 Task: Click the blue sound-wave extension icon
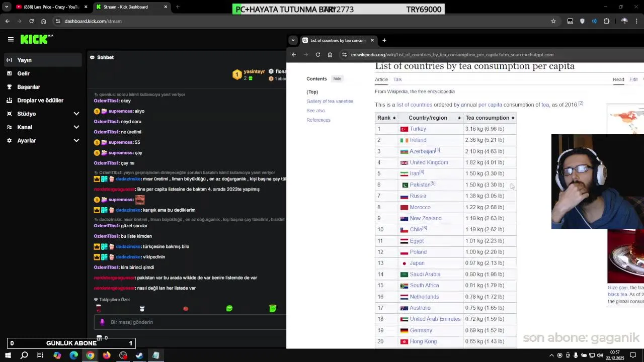point(594,21)
